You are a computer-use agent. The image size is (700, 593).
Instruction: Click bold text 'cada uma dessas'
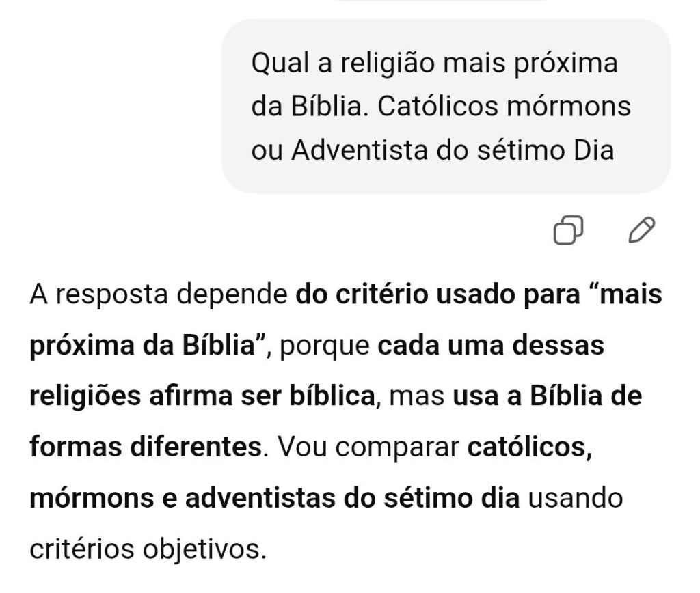pos(491,346)
